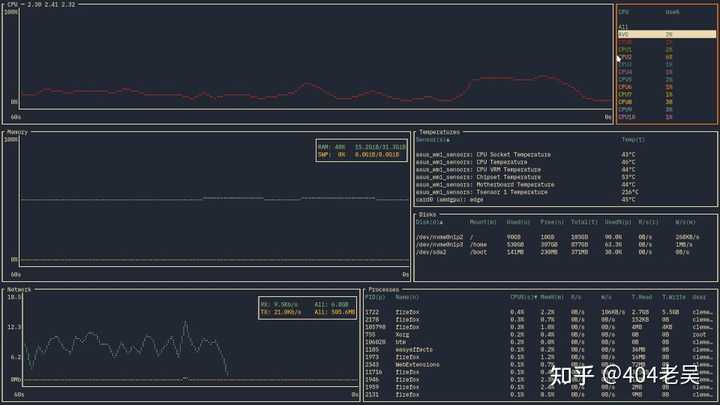Screen dimensions: 720x405
Task: Select the WebExtensions process row
Action: point(540,365)
